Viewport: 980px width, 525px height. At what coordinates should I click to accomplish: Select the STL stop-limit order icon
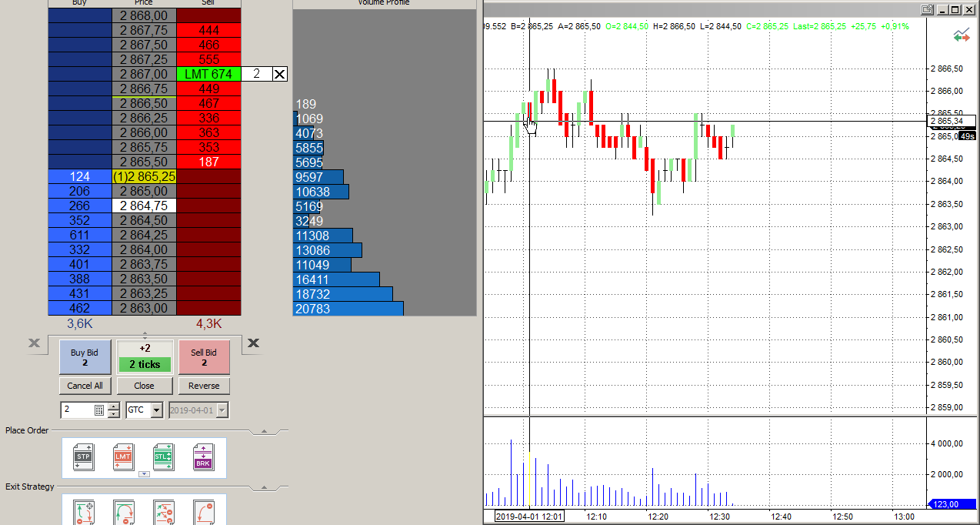pos(163,456)
